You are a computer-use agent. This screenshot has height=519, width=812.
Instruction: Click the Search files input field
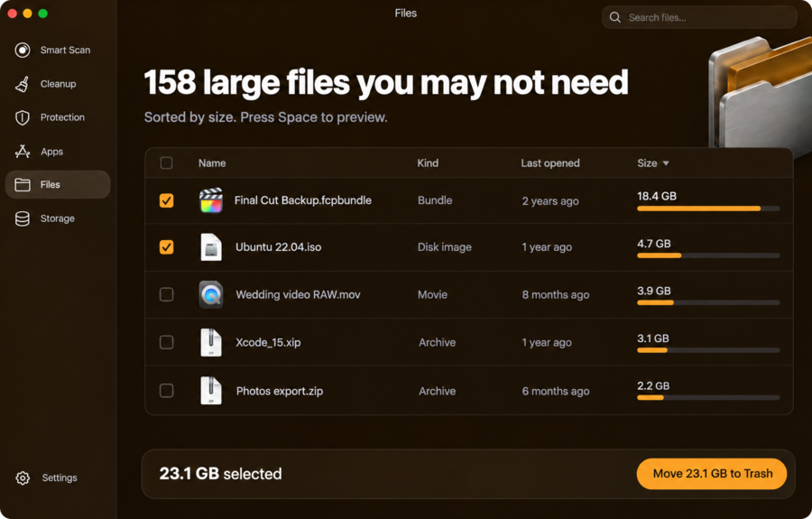click(699, 17)
